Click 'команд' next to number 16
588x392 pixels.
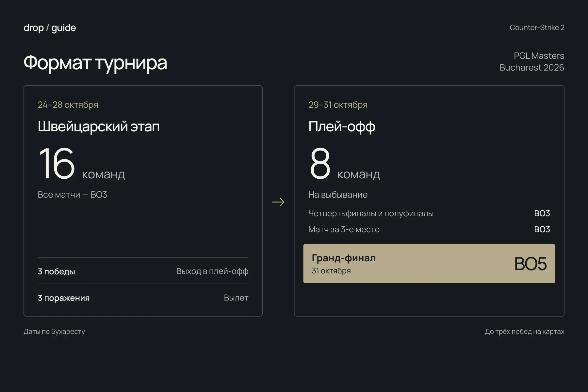103,174
